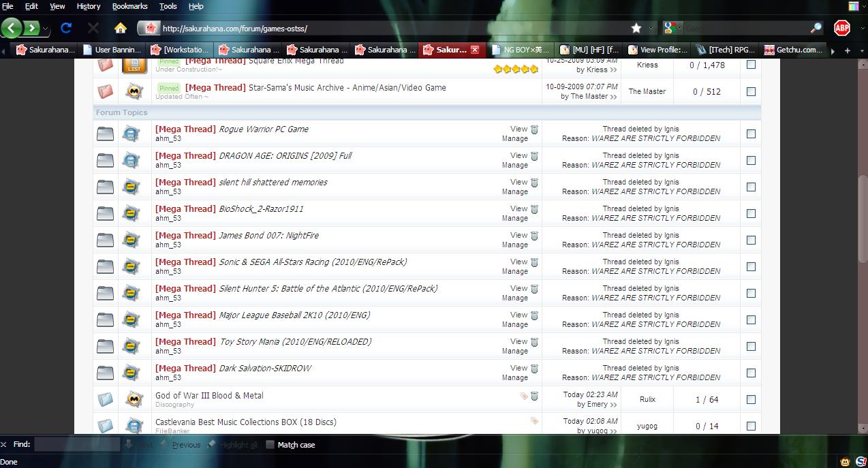Click the Previous button in find bar
The height and width of the screenshot is (468, 868).
pos(181,444)
